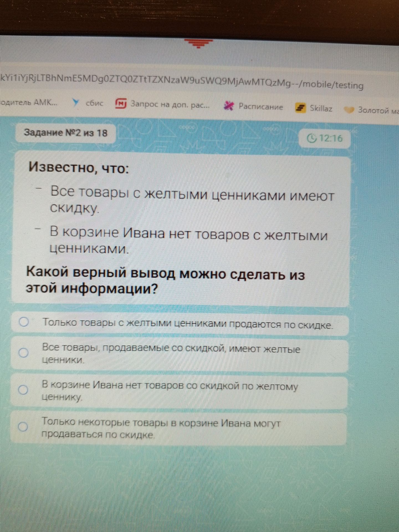Click the question 'Какой верный вывод можно сделать'
The height and width of the screenshot is (532, 399).
(165, 281)
